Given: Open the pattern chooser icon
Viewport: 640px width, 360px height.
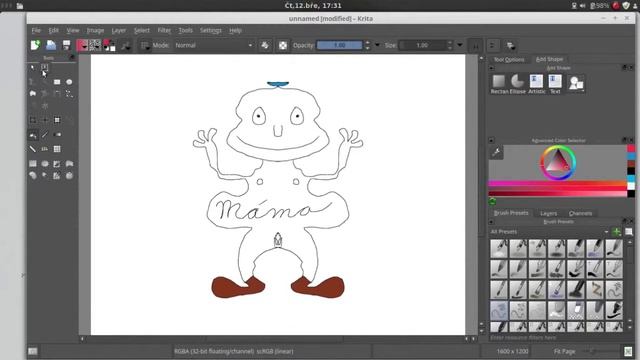Looking at the screenshot, I should click(95, 45).
